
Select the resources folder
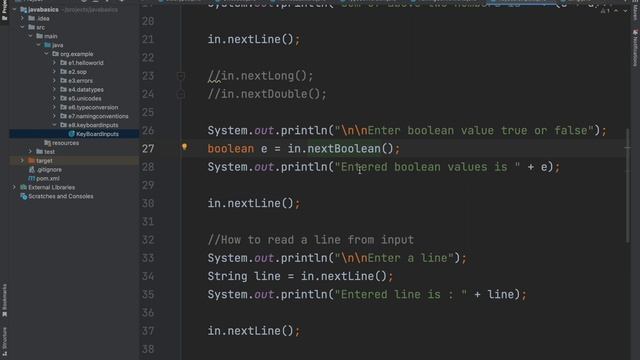pos(65,143)
